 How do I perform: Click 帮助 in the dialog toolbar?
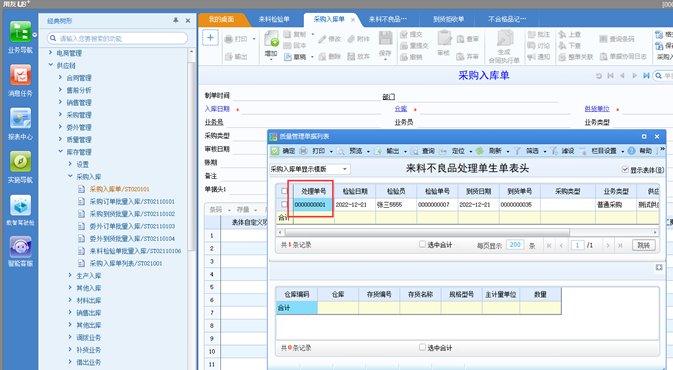(640, 151)
